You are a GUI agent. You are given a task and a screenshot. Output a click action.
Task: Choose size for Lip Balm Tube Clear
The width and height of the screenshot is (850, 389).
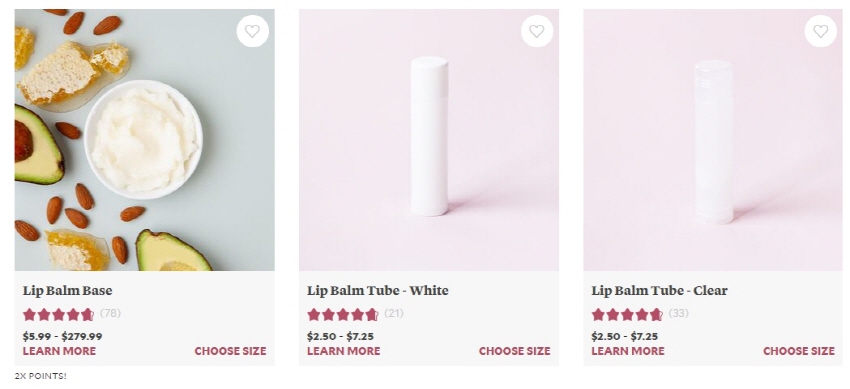799,351
